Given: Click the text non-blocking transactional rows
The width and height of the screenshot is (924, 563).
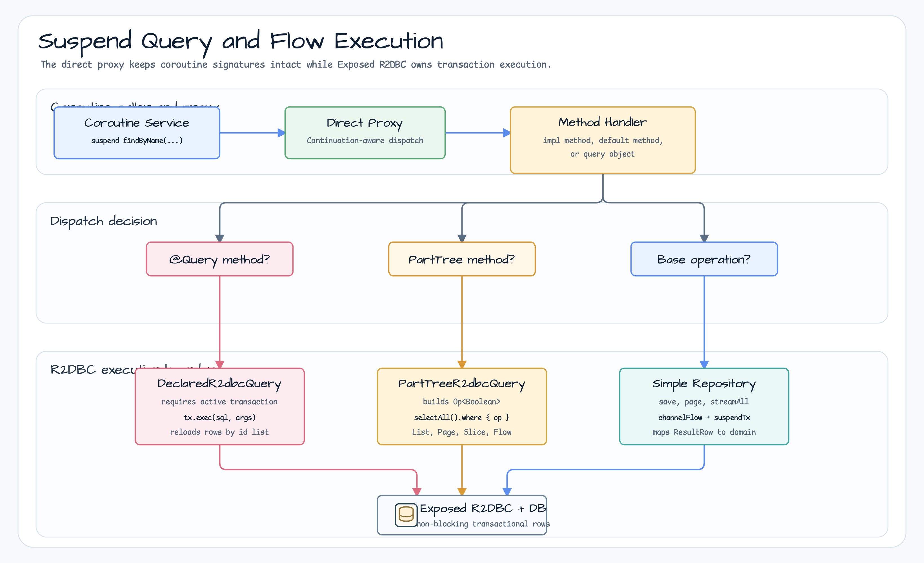Looking at the screenshot, I should 483,524.
